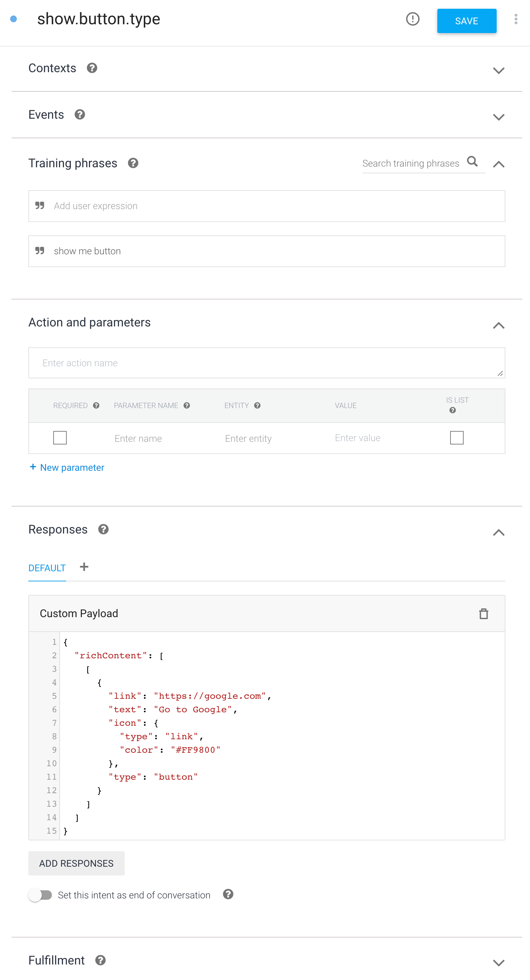The width and height of the screenshot is (530, 980).
Task: Click the help icon next to Responses
Action: (103, 529)
